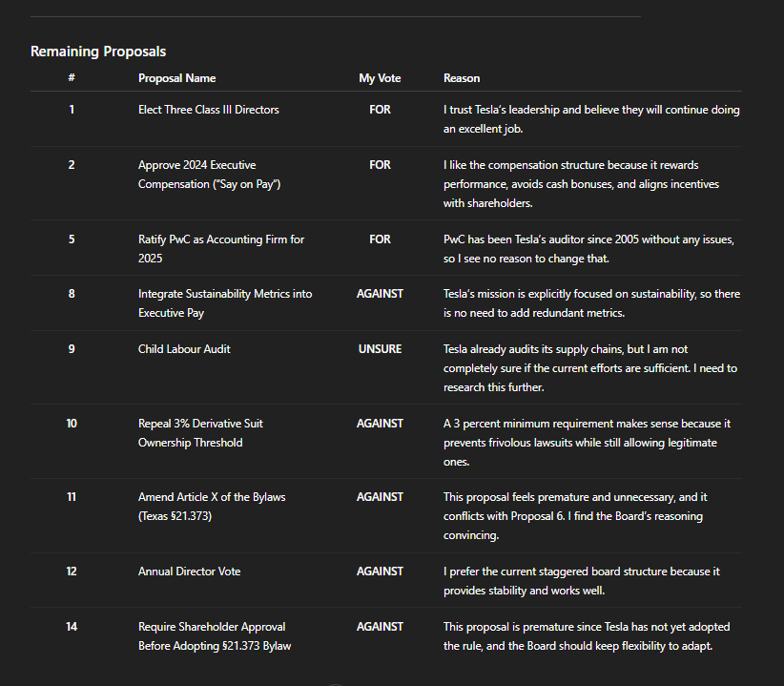784x686 pixels.
Task: Click the reason about Board keeping flexibility
Action: [587, 636]
